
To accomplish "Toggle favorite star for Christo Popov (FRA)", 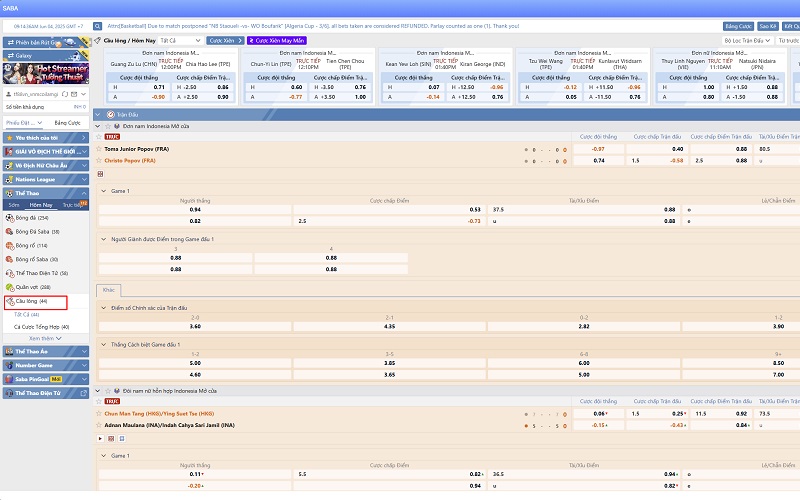I will pyautogui.click(x=99, y=160).
